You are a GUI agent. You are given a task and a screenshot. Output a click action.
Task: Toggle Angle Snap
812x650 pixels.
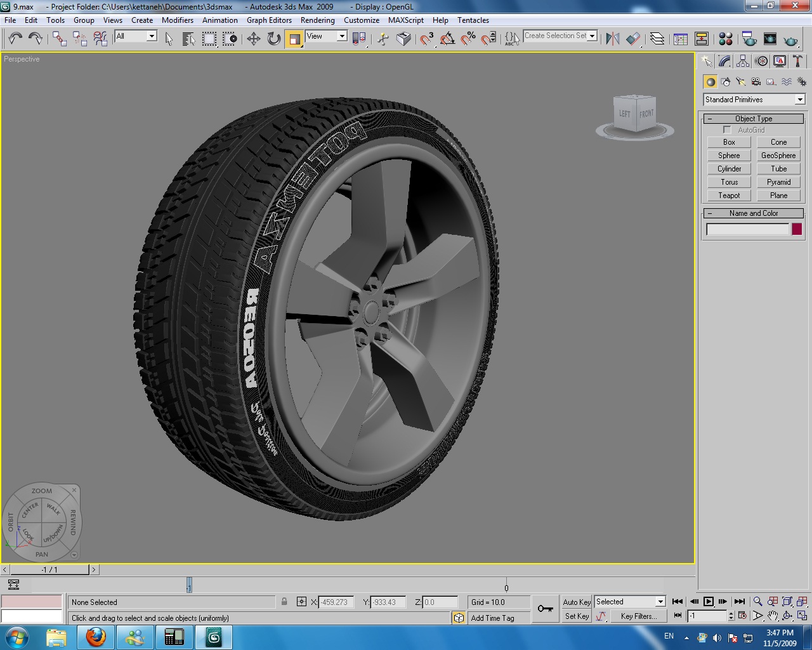pos(447,39)
